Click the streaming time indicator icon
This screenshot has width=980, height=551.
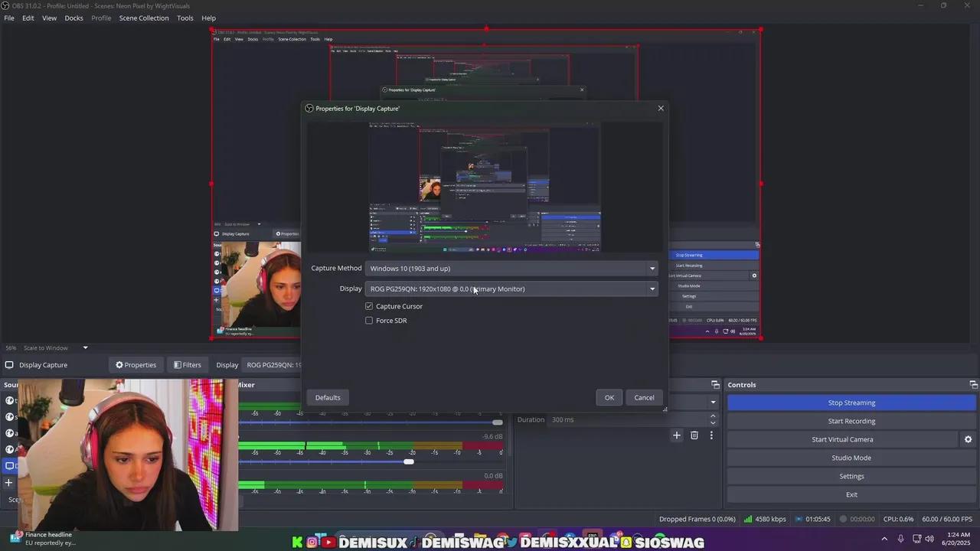coord(800,519)
